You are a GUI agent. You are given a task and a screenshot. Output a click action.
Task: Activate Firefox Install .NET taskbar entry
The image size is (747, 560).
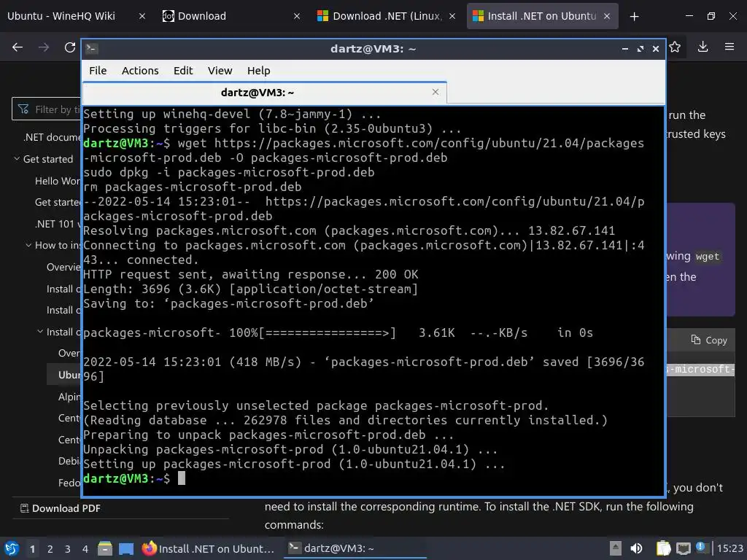tap(208, 548)
